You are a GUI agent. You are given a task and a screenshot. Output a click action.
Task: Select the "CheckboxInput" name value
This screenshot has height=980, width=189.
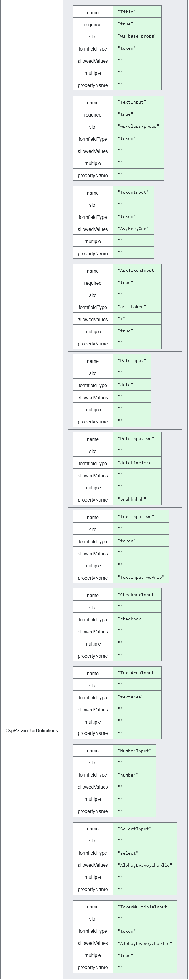[x=137, y=595]
